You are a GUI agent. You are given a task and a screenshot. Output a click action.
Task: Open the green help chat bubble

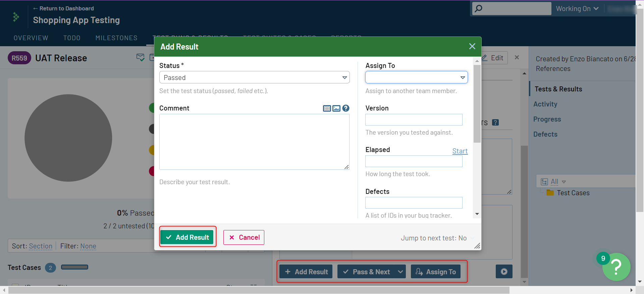616,267
